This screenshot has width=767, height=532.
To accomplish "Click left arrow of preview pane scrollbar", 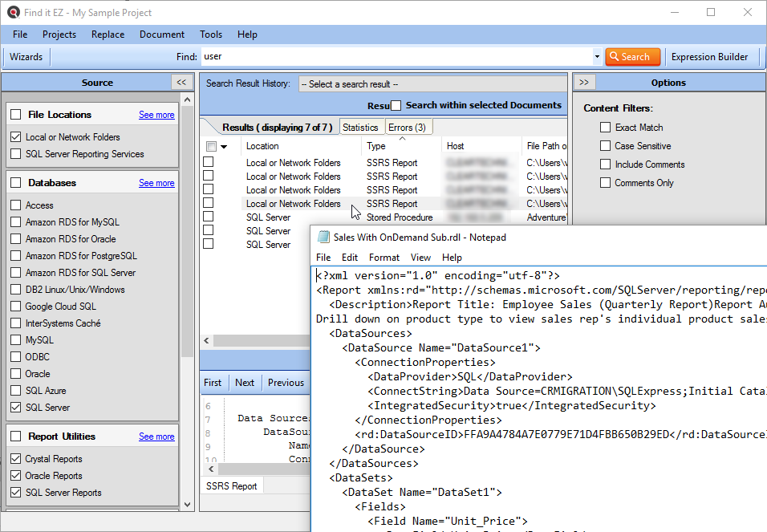I will click(x=211, y=469).
